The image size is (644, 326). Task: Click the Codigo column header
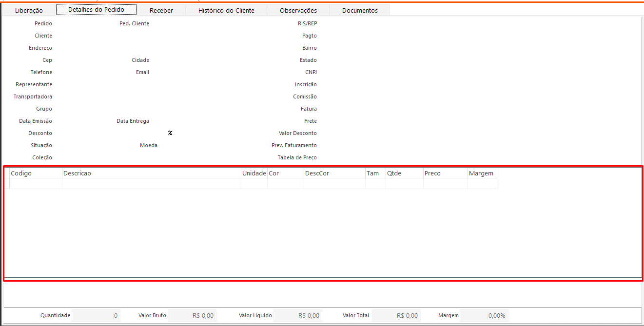coord(36,173)
